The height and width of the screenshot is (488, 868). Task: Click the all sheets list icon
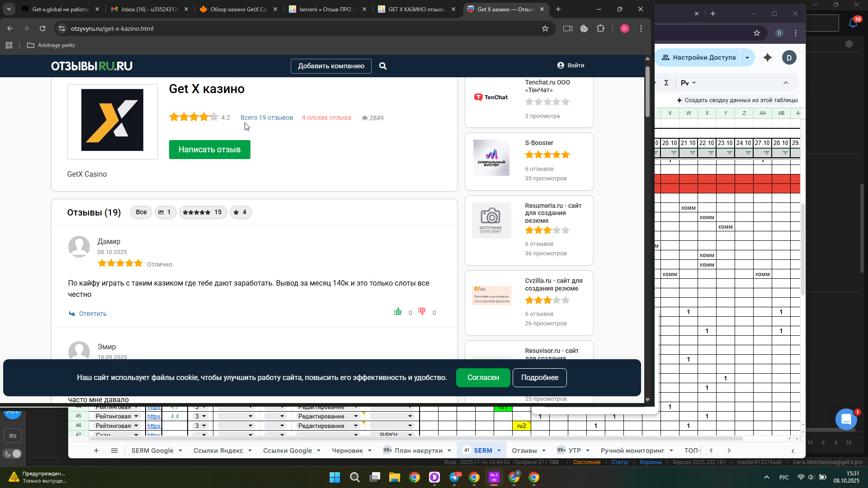point(114,450)
